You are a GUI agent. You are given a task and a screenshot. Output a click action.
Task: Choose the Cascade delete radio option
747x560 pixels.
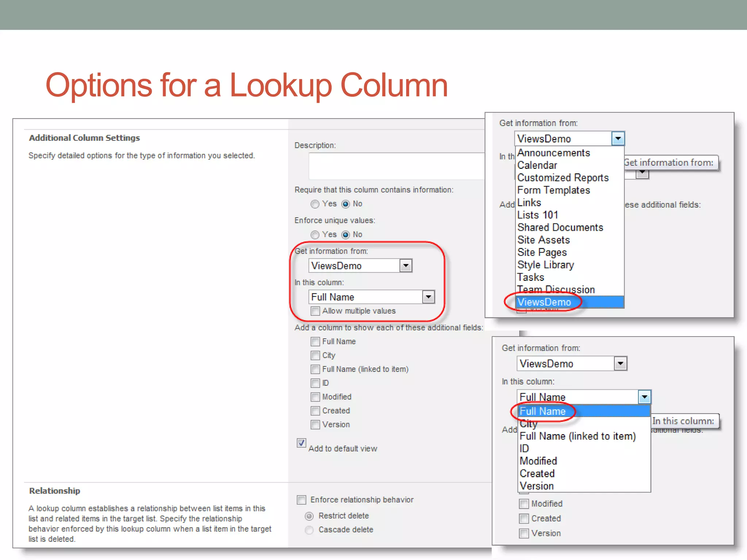309,530
